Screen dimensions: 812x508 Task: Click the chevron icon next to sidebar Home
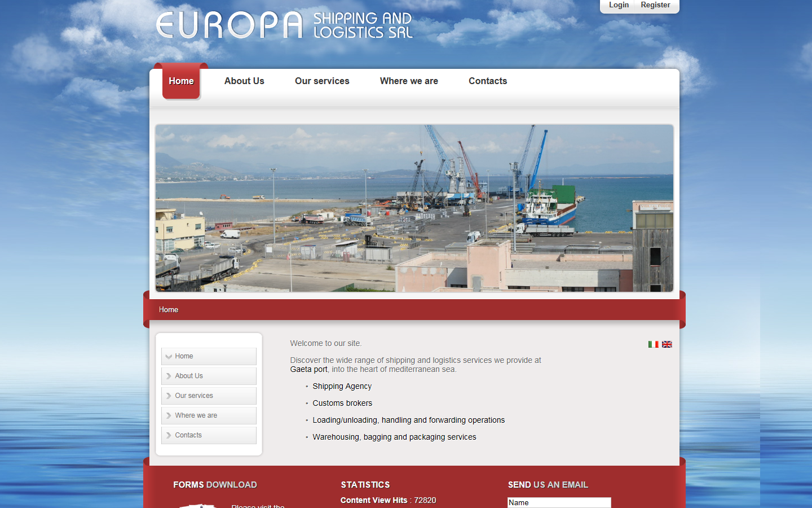[169, 356]
